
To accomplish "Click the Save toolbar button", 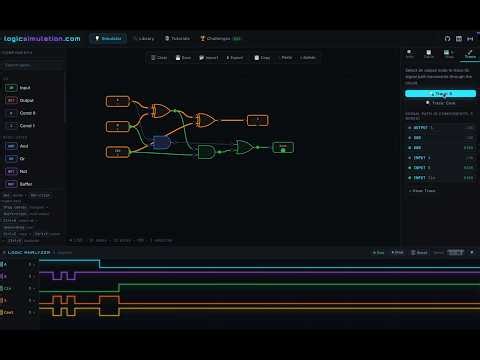I will (x=183, y=58).
